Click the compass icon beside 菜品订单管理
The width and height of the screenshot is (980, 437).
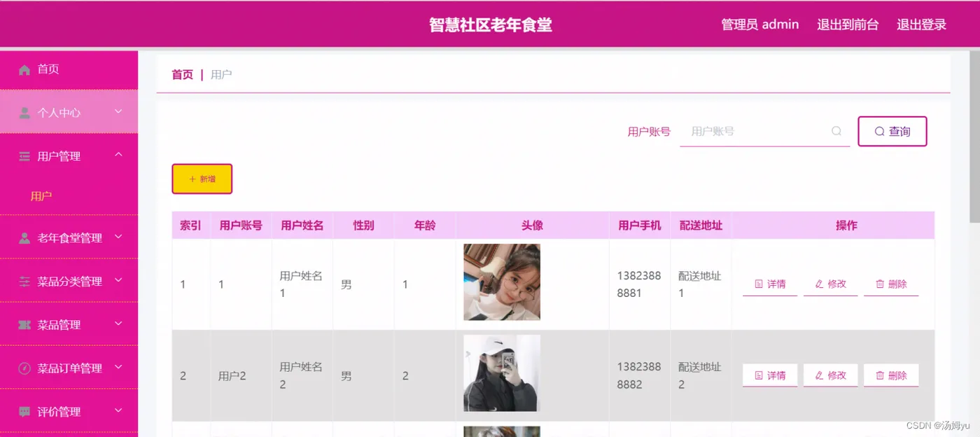24,368
